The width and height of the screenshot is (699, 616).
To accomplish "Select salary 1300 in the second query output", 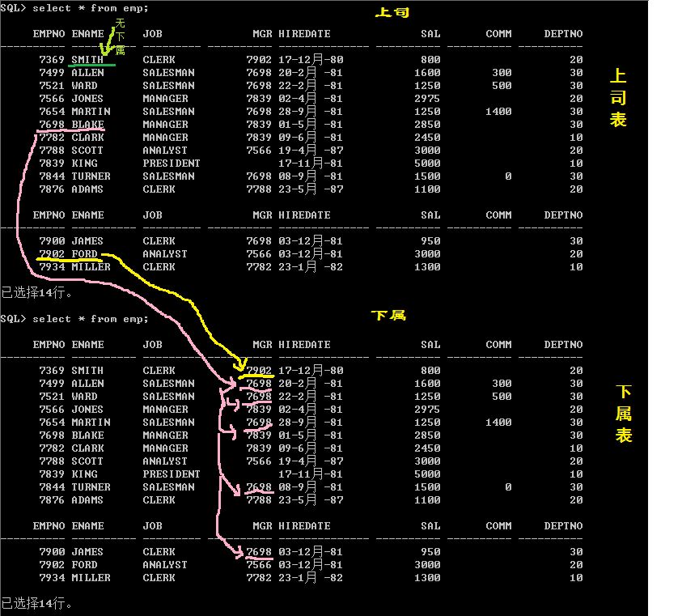I will [x=427, y=578].
